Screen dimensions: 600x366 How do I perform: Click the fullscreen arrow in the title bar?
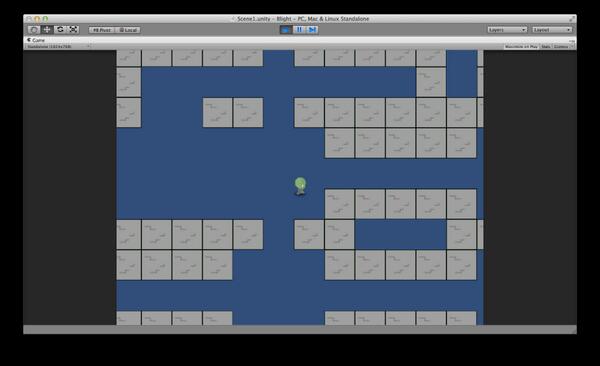point(572,18)
